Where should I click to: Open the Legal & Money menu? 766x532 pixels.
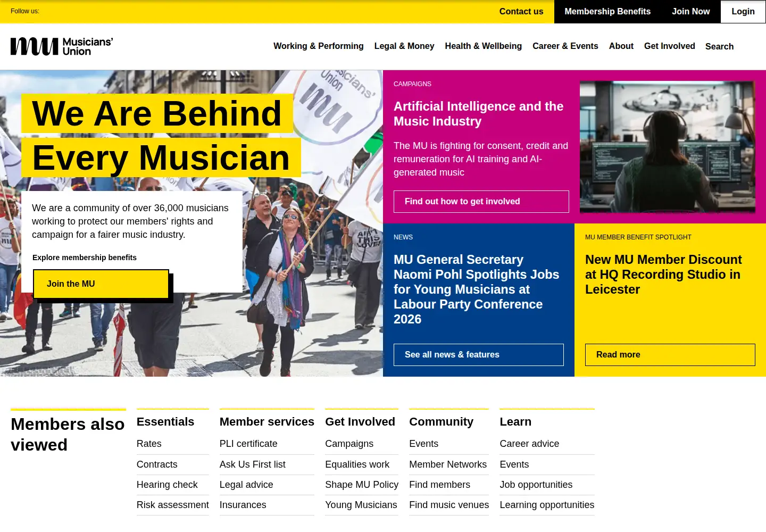pyautogui.click(x=404, y=46)
